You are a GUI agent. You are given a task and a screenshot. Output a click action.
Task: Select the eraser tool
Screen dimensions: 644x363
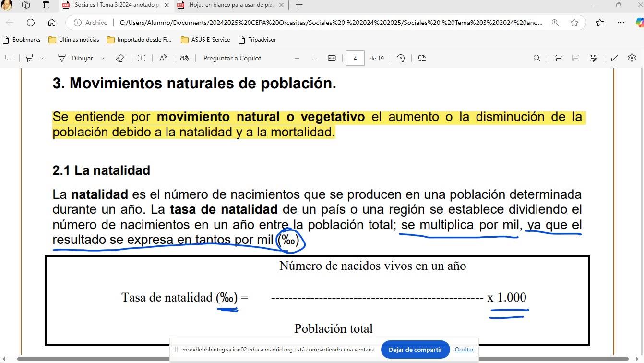click(120, 58)
